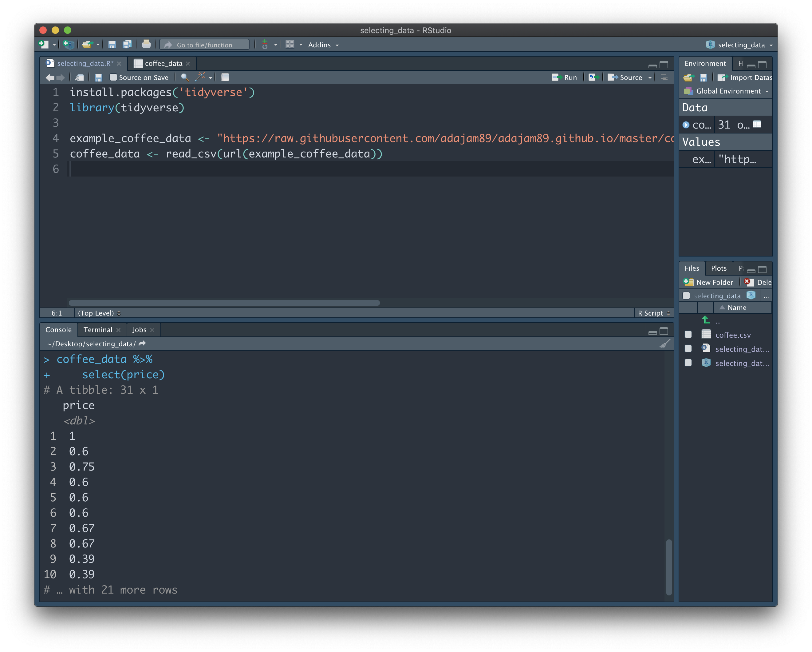This screenshot has width=812, height=652.
Task: Toggle the select-all files checkbox
Action: pyautogui.click(x=686, y=296)
